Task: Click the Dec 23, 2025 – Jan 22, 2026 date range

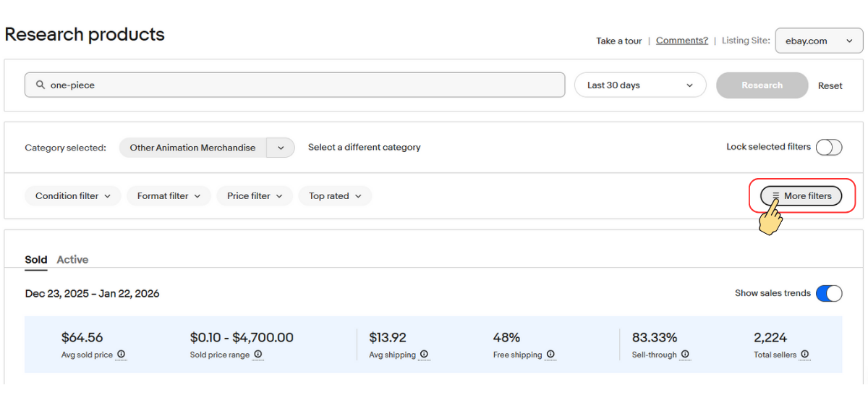Action: coord(93,294)
